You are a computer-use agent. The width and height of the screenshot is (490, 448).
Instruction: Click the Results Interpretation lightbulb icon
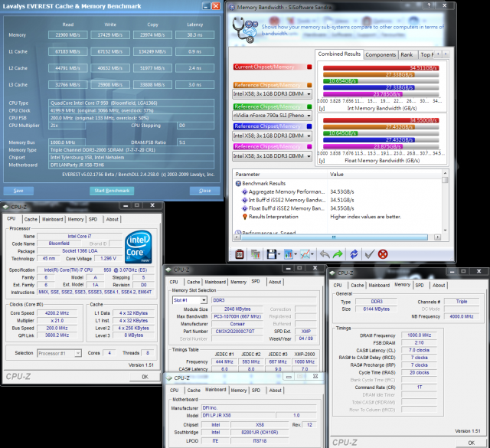point(245,217)
